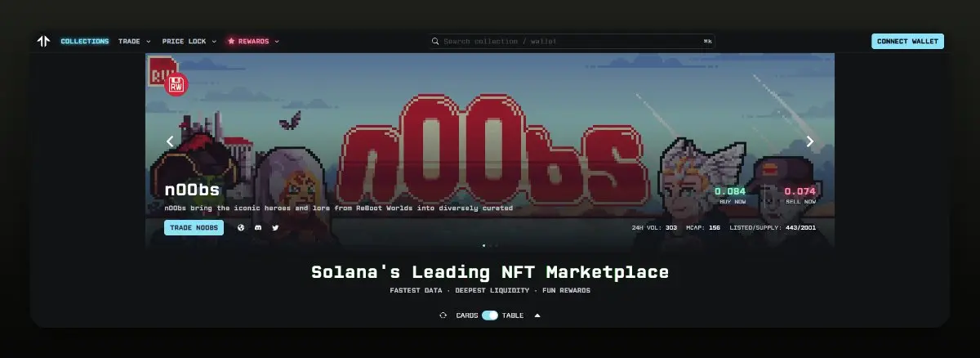Select the Cards view label
The width and height of the screenshot is (980, 358).
tap(467, 315)
